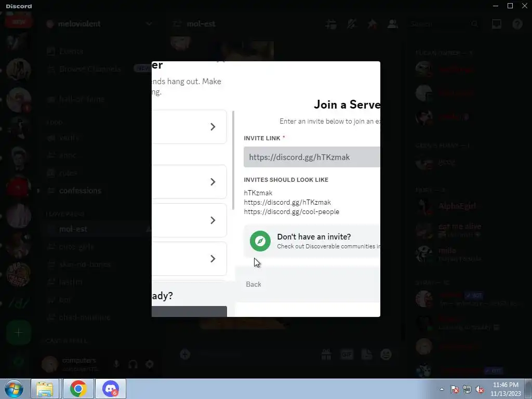Viewport: 532px width, 399px height.
Task: Click the Discord taskbar icon
Action: click(111, 389)
